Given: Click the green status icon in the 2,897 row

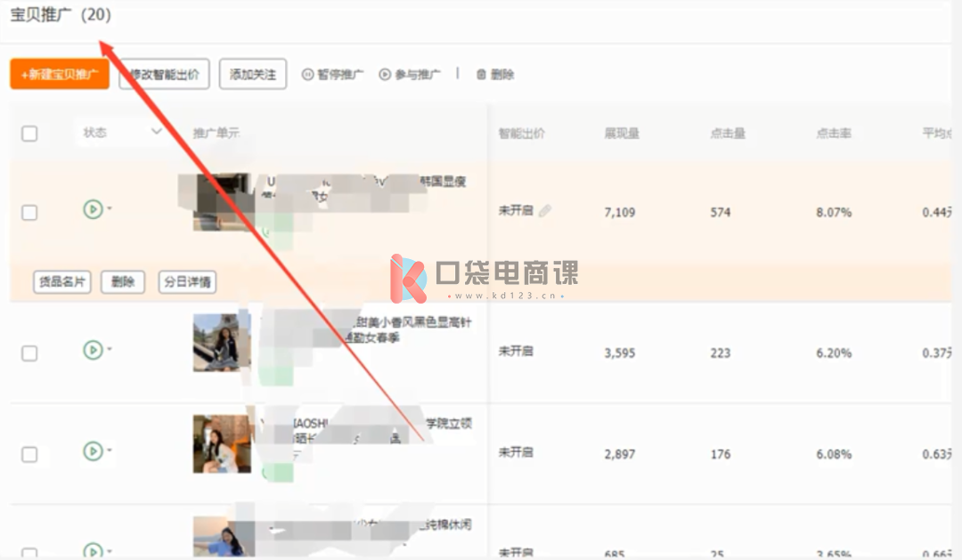Looking at the screenshot, I should point(93,450).
